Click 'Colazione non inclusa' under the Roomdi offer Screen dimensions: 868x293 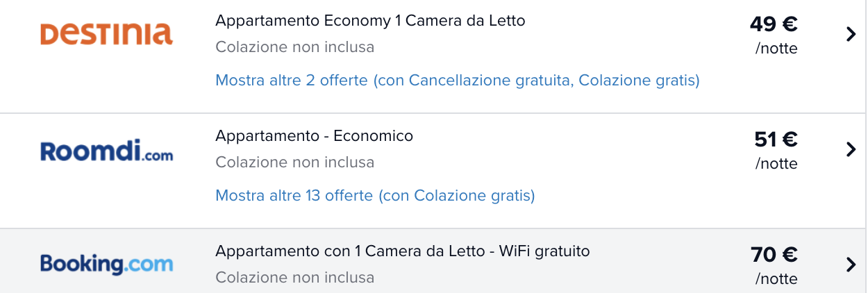click(x=294, y=162)
